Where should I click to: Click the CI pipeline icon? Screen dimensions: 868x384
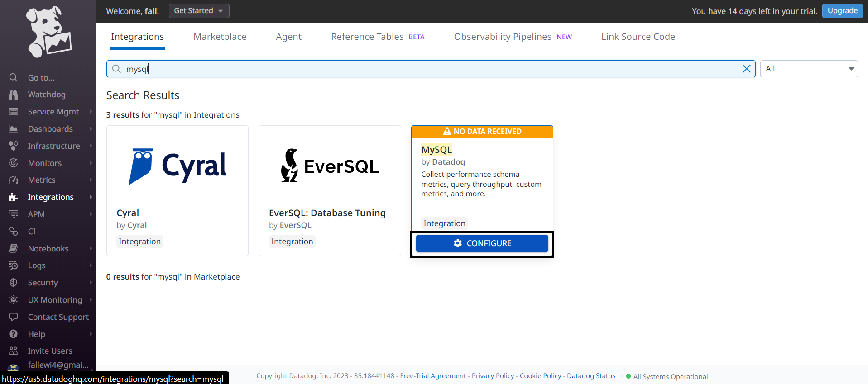click(x=14, y=231)
